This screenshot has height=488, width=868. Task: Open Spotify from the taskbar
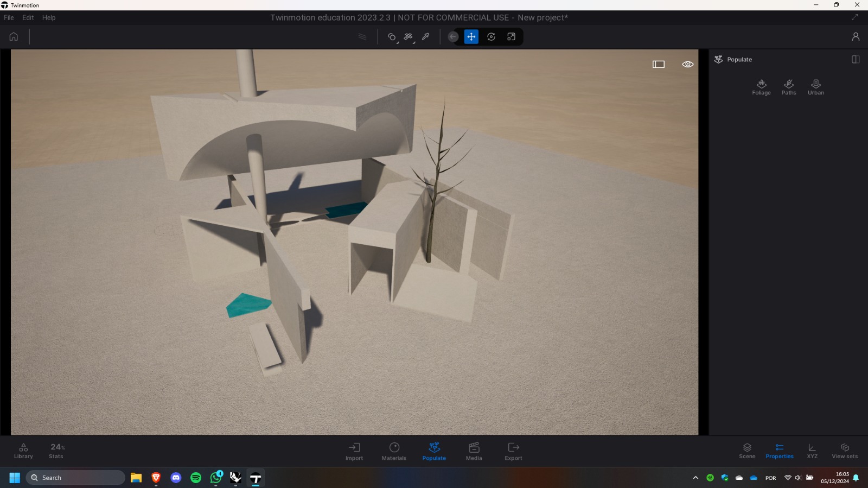[x=196, y=478]
